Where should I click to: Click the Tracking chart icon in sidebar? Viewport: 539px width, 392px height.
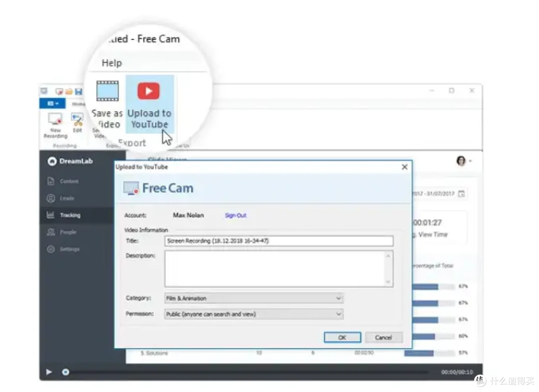pos(50,215)
